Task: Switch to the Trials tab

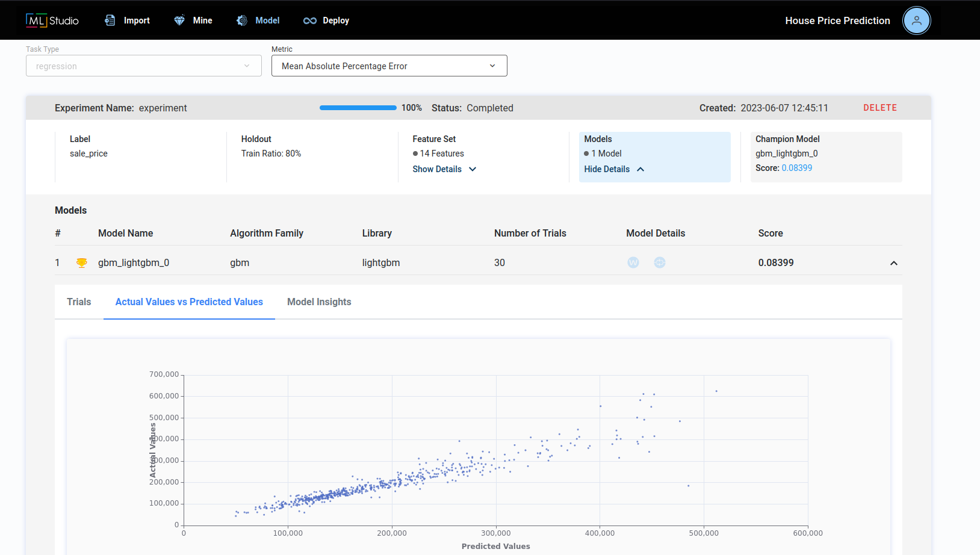Action: [79, 302]
